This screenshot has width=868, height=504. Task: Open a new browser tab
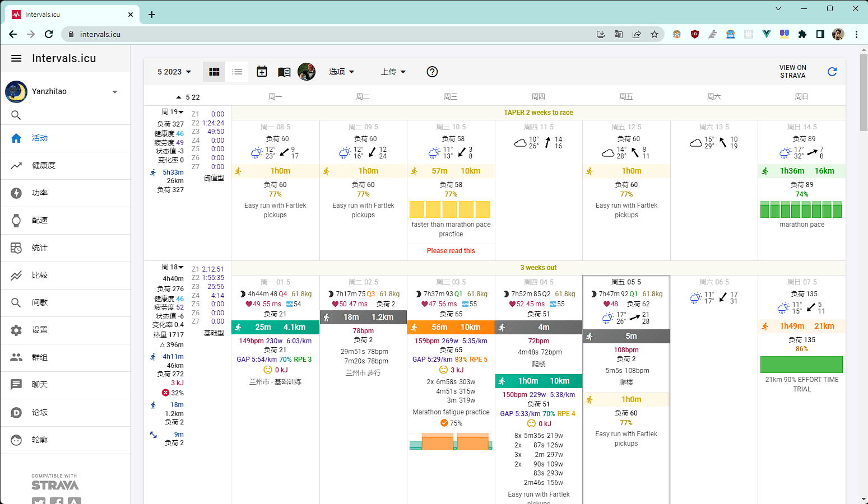tap(152, 15)
